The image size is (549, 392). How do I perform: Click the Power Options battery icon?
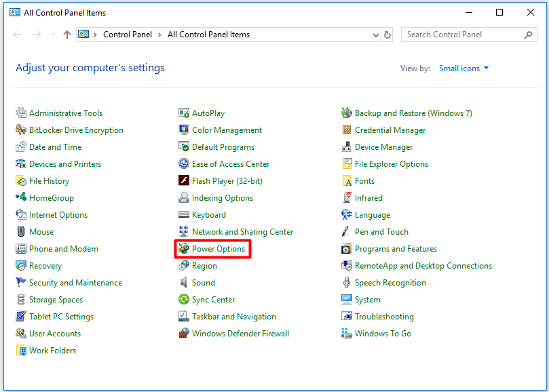184,248
